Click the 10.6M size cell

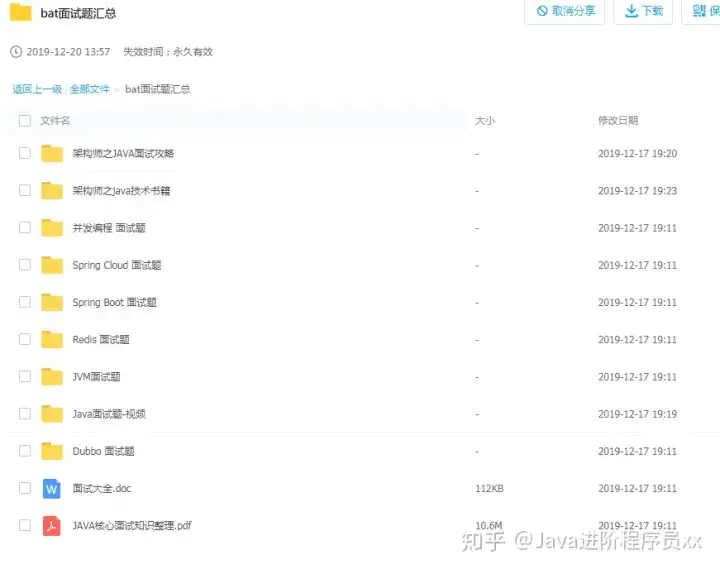click(x=489, y=525)
